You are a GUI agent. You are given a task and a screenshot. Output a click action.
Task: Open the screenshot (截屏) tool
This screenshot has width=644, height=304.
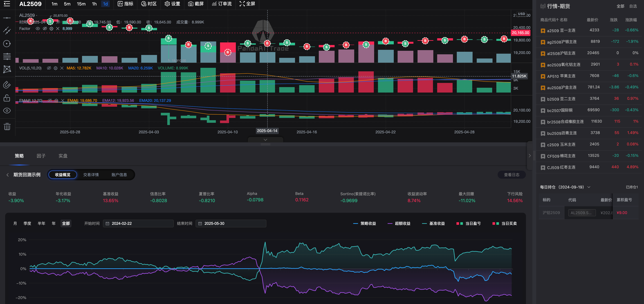196,4
